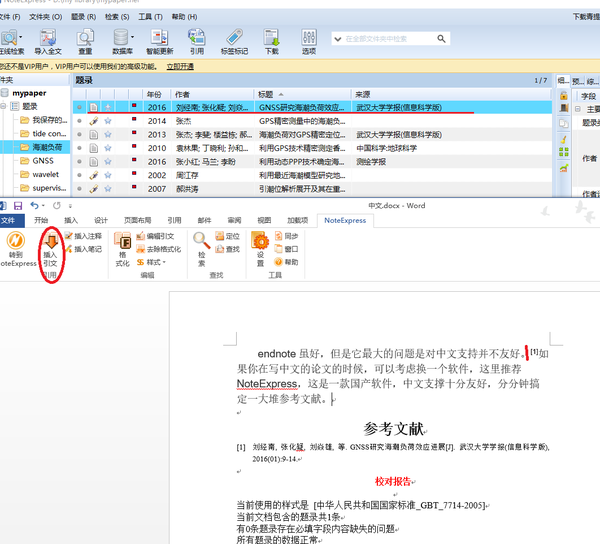600x544 pixels.
Task: Open the options (选项) toolbar icon
Action: [x=309, y=38]
